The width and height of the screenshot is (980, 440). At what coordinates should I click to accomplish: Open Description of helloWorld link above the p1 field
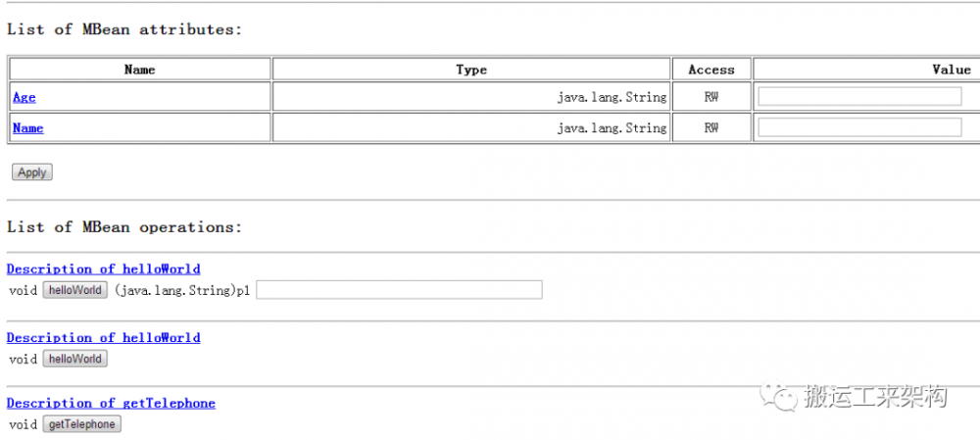click(x=104, y=269)
